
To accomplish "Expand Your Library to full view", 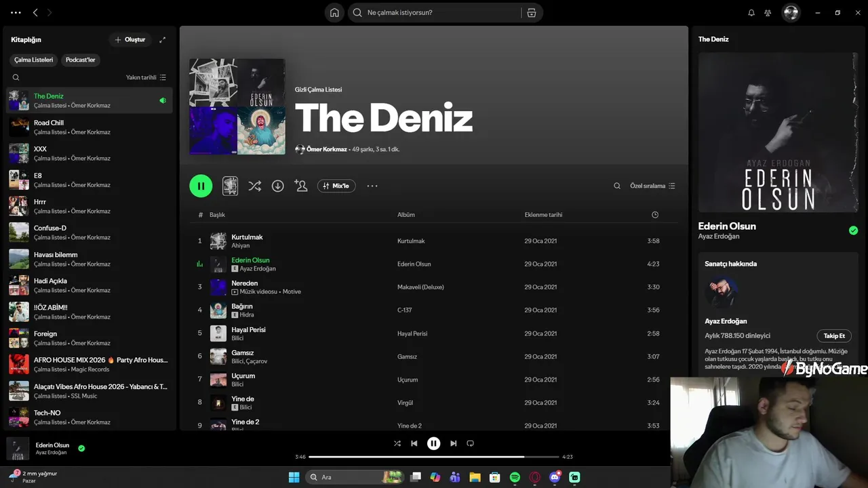I will [162, 39].
